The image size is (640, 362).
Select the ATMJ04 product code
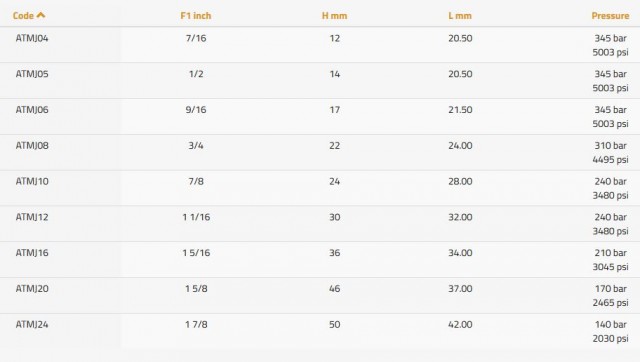coord(32,38)
